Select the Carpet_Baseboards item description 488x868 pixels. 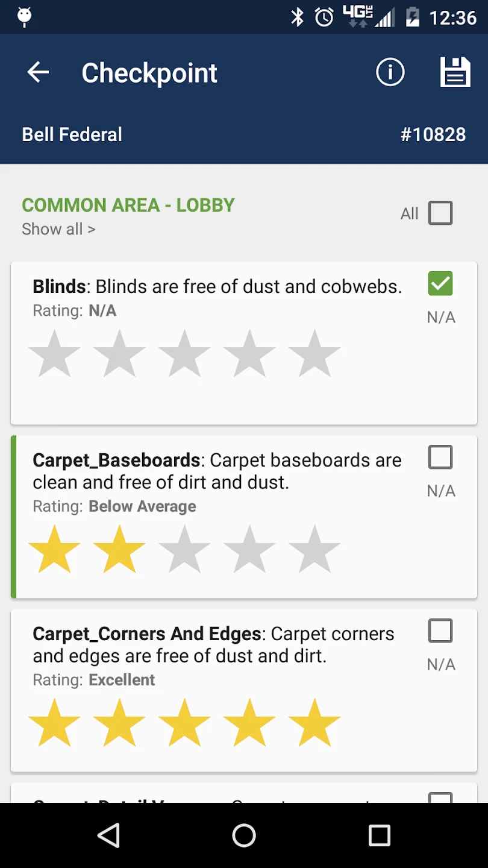click(x=217, y=471)
